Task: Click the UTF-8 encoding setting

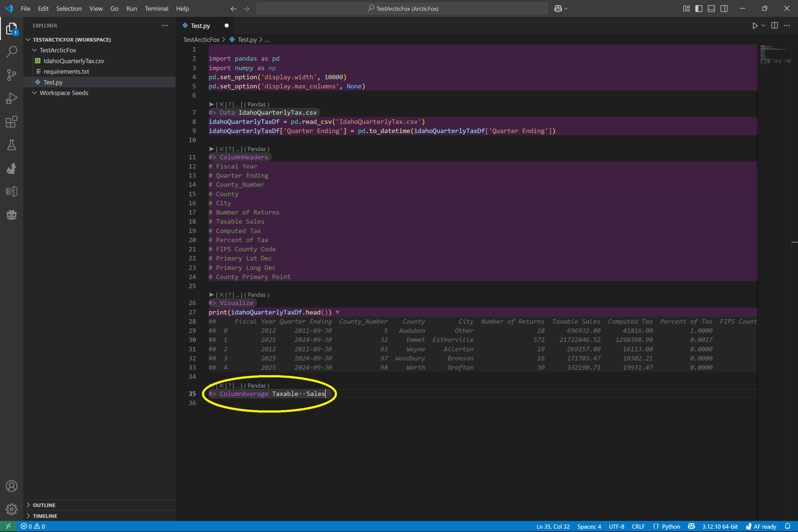Action: [616, 526]
